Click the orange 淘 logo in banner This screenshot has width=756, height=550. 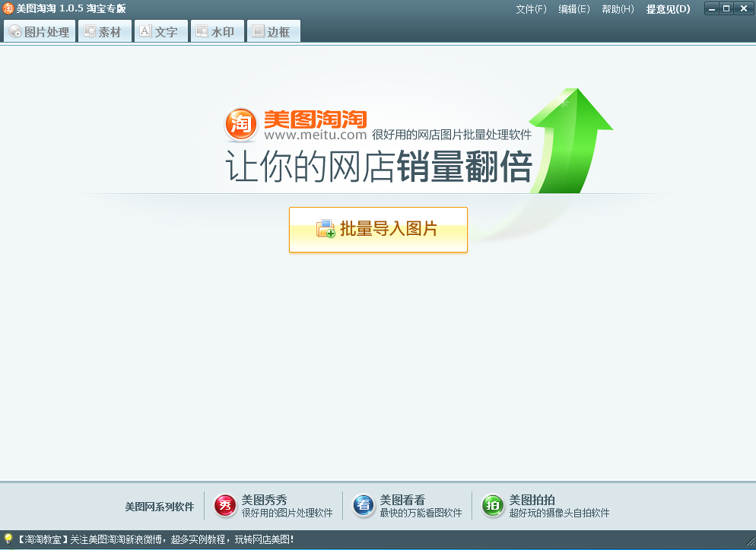point(240,124)
